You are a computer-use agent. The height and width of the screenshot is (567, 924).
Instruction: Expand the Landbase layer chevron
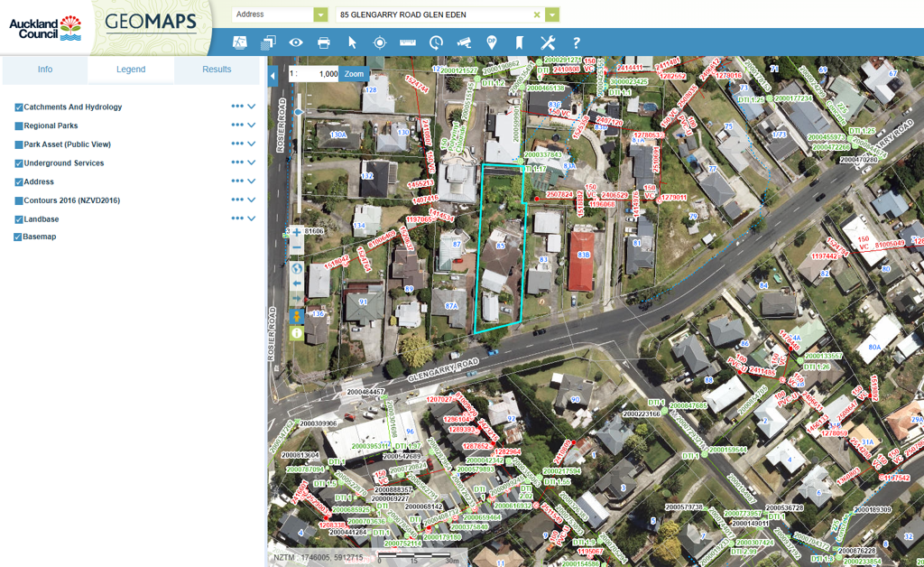coord(252,218)
